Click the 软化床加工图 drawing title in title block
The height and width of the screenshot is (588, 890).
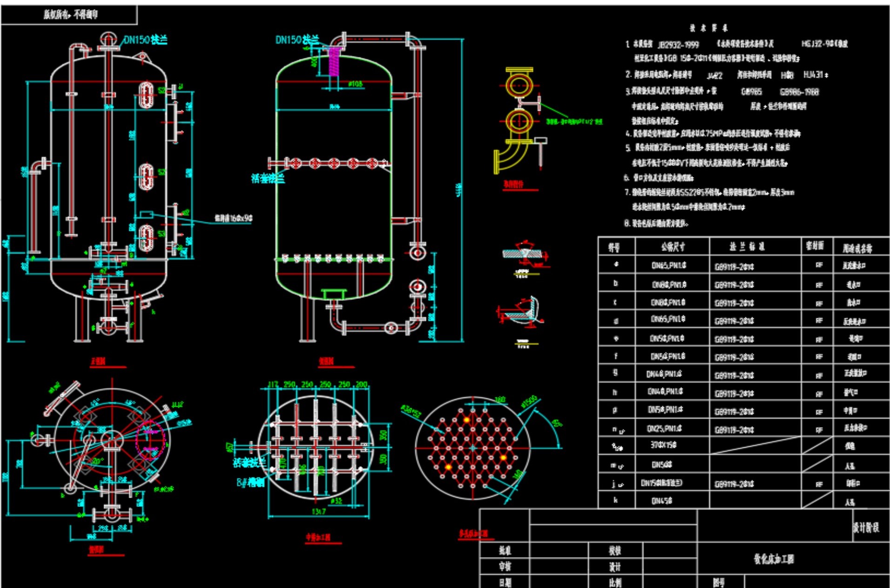pos(774,559)
